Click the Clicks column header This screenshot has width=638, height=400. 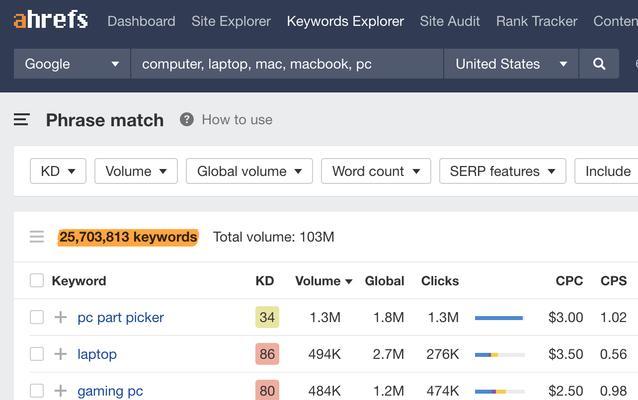coord(440,281)
